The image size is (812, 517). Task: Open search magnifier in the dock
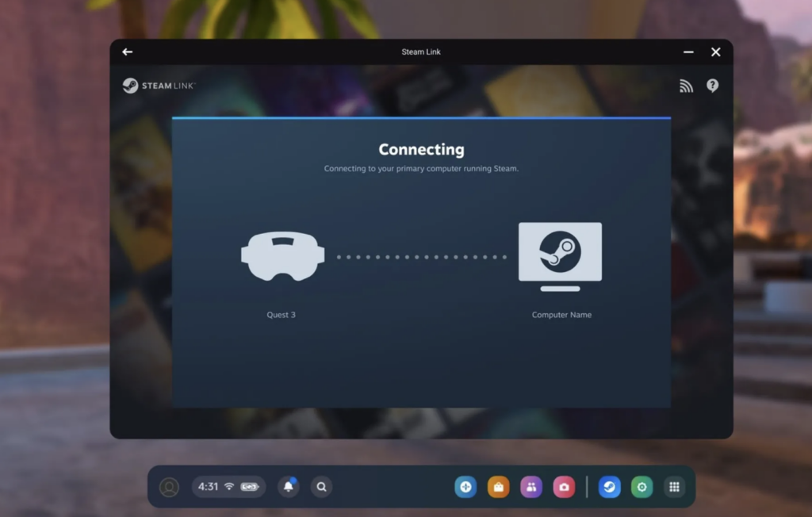pos(322,487)
